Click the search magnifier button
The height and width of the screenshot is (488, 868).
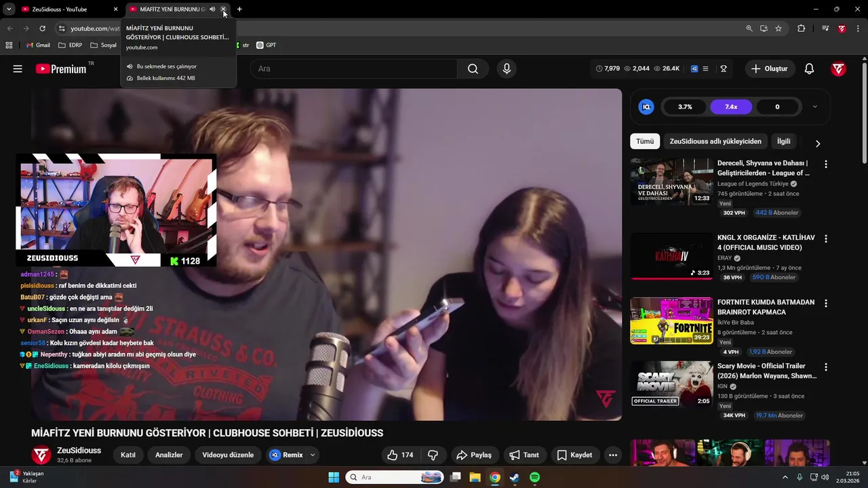473,68
